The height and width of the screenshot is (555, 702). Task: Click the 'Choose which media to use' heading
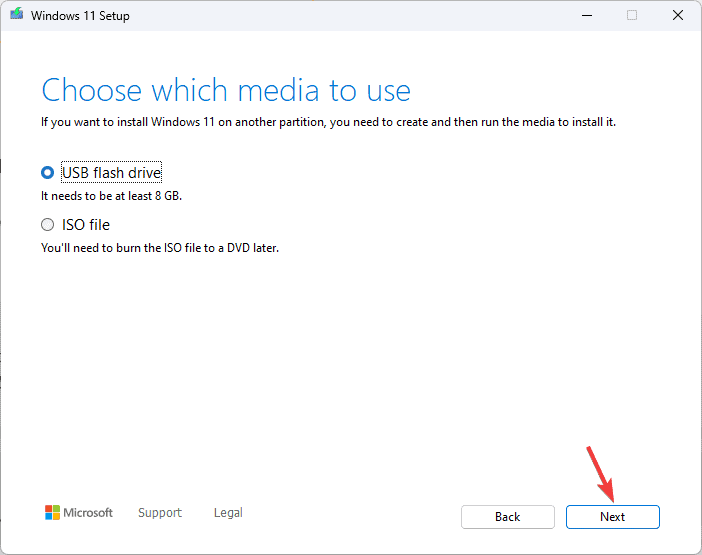click(x=226, y=90)
